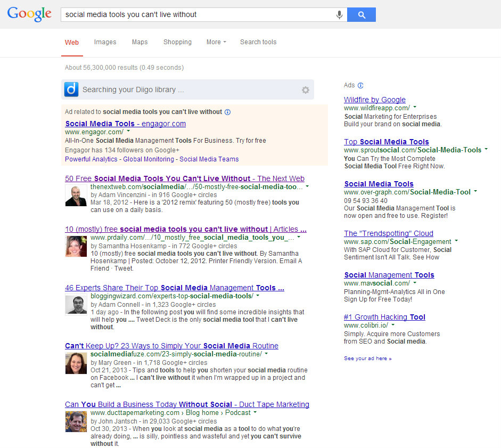501x448 pixels.
Task: Open '10 (mostly) free social media tools' result
Action: coord(186,229)
